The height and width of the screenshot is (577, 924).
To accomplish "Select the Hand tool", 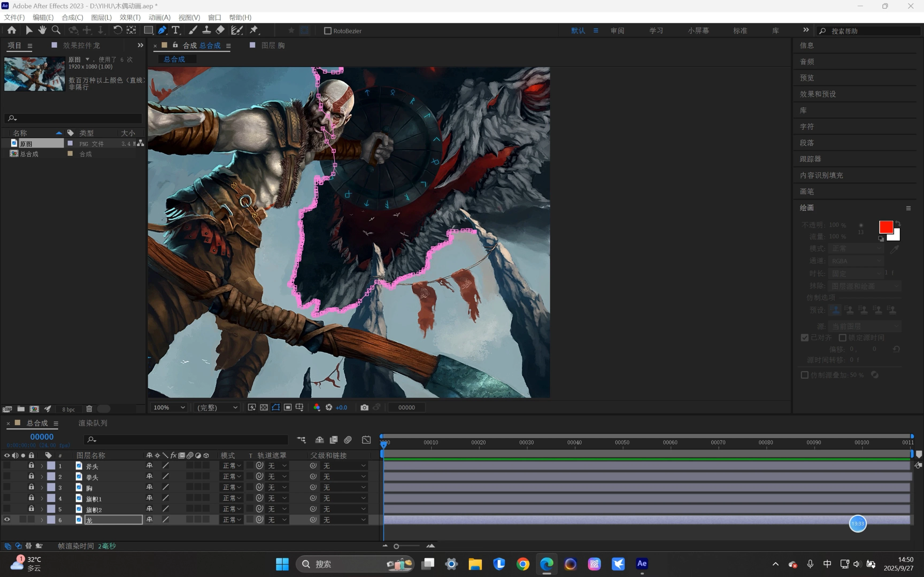I will tap(42, 30).
